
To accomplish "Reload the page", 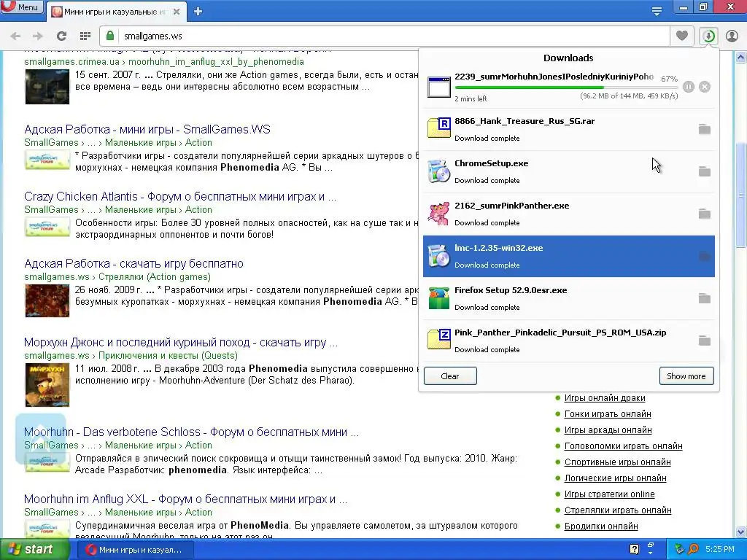I will pos(61,36).
